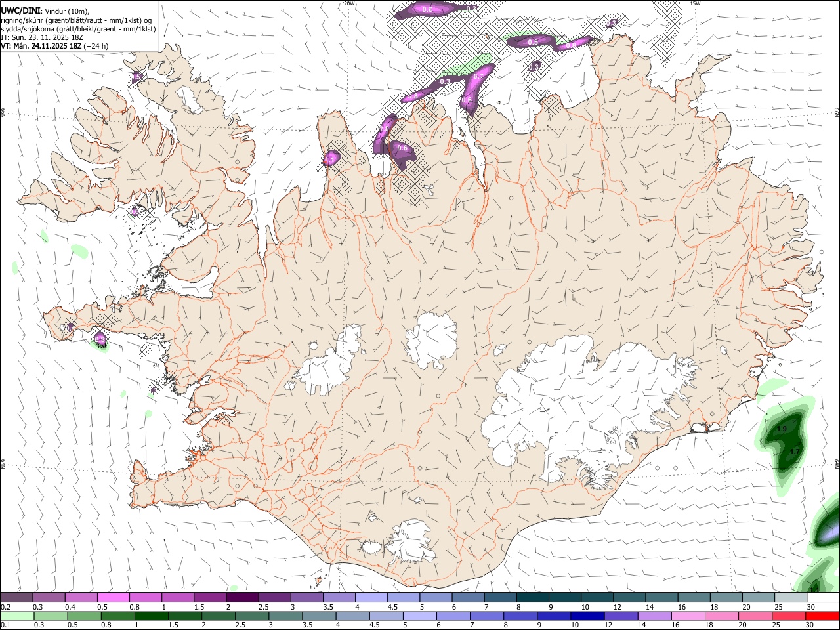Click the 0.2 legend scale label
This screenshot has height=630, width=840.
coord(5,607)
